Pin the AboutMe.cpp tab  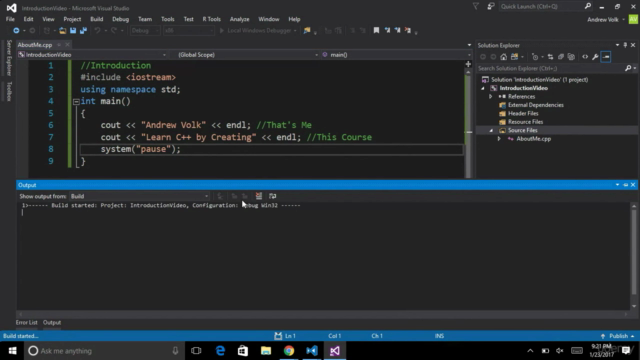pyautogui.click(x=59, y=45)
